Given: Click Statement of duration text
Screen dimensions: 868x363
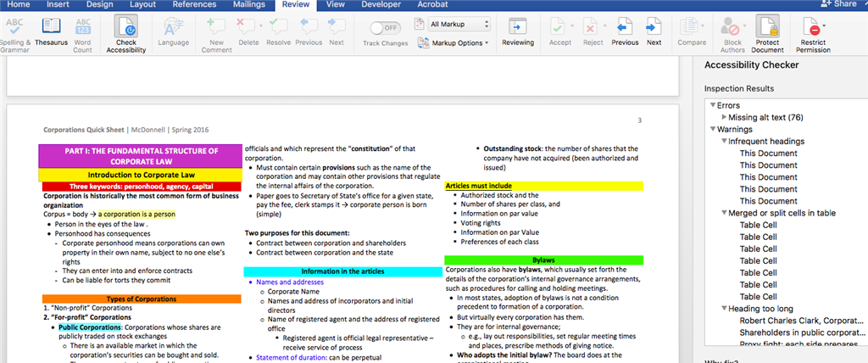Looking at the screenshot, I should click(290, 357).
